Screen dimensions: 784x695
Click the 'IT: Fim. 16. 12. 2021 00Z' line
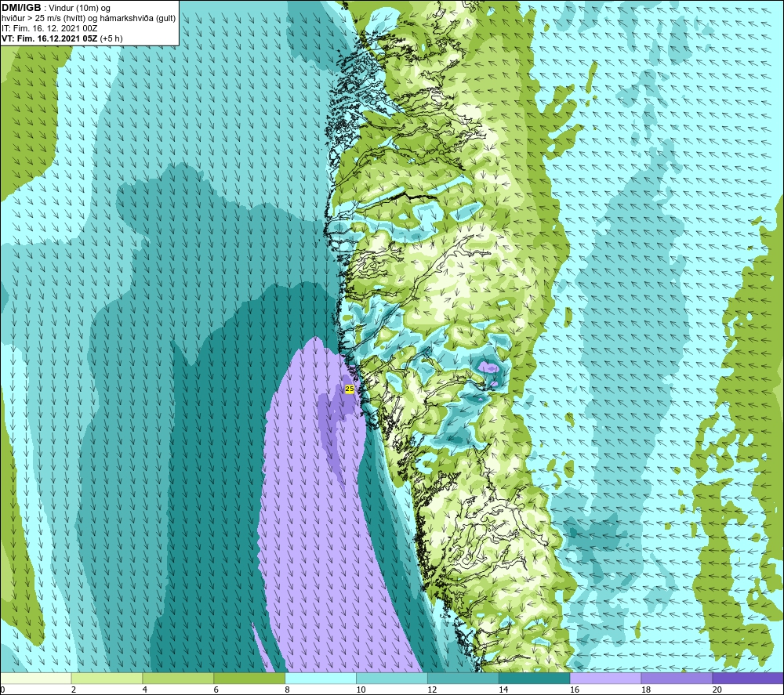click(49, 28)
